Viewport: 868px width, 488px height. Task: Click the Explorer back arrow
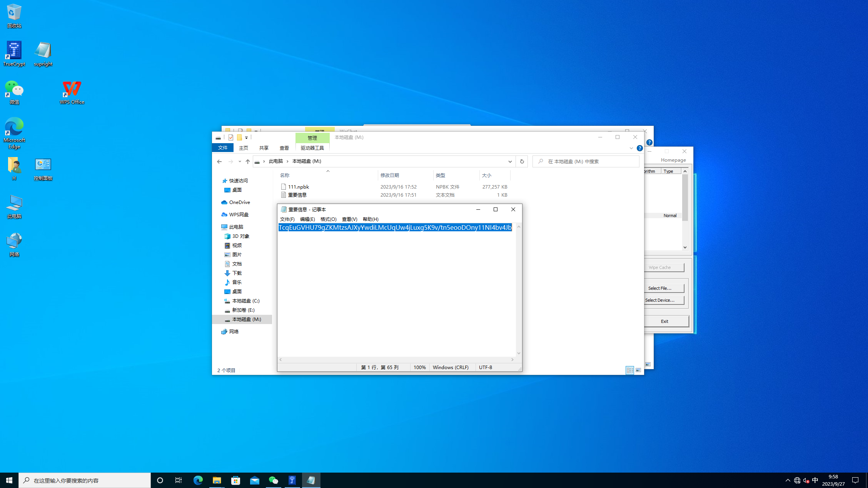219,162
